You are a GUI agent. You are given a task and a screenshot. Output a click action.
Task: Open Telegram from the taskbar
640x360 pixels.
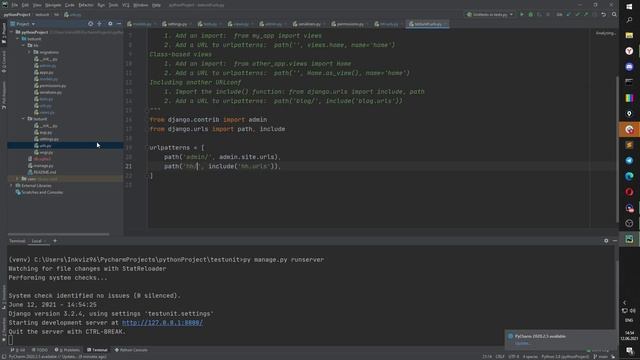tap(629, 160)
